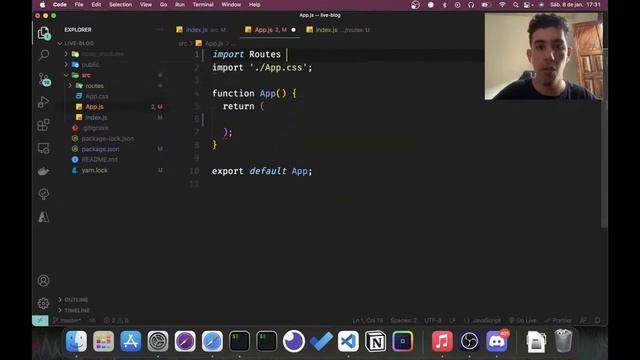Open OBS from the dock

point(469,341)
